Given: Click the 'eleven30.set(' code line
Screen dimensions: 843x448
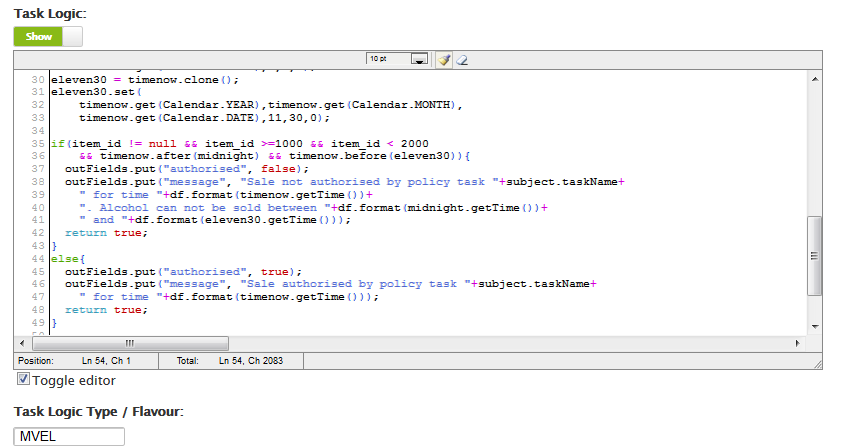Looking at the screenshot, I should point(96,92).
